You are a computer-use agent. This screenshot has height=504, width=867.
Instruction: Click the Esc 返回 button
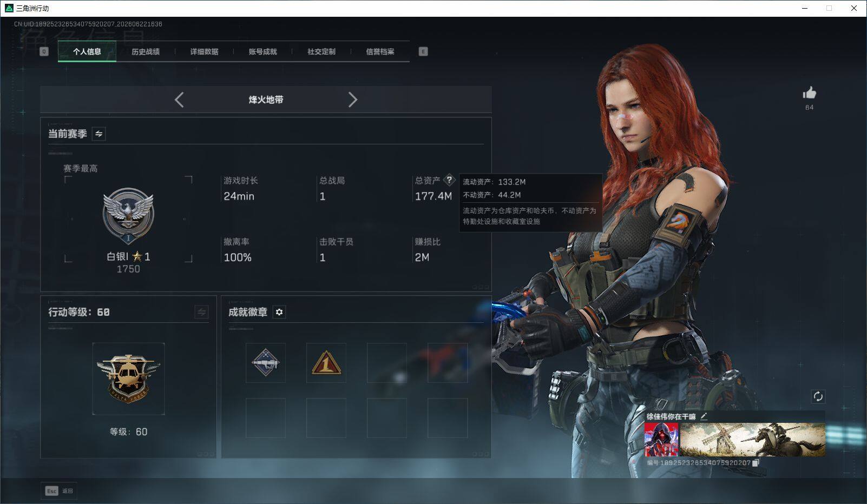[59, 490]
